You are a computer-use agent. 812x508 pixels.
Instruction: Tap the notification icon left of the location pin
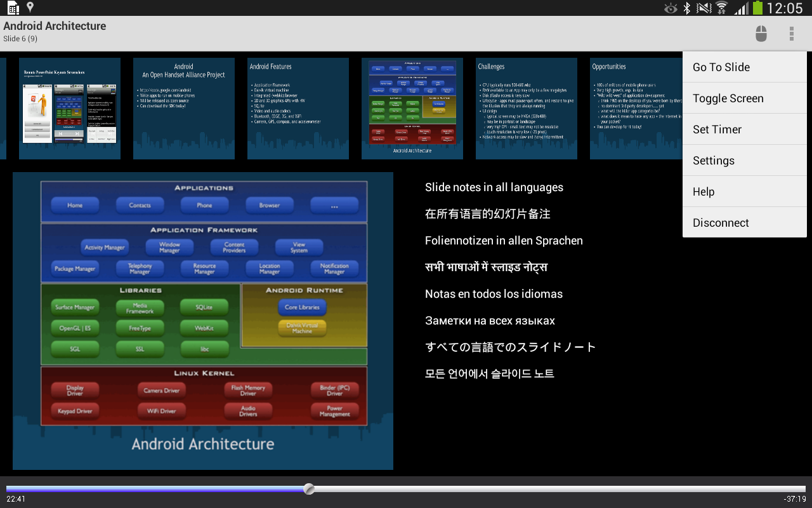13,8
